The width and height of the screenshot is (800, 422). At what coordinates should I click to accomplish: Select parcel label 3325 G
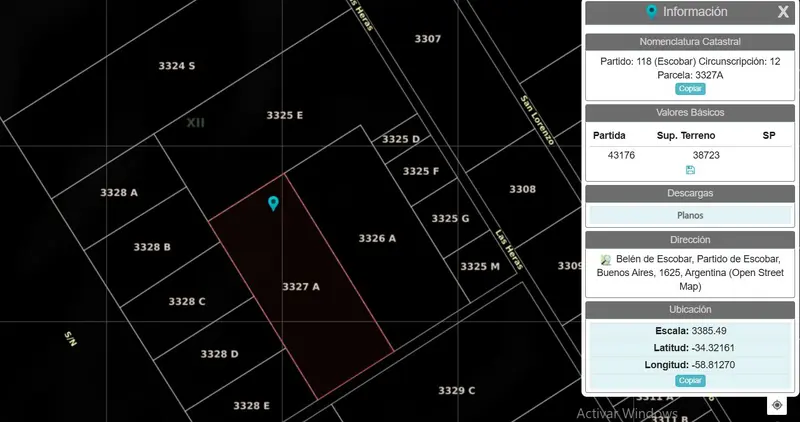(451, 218)
